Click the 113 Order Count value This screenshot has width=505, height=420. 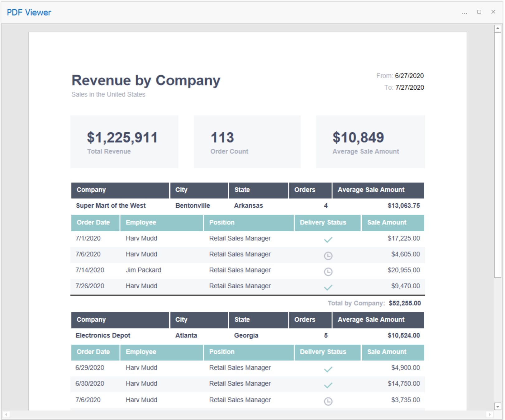point(222,138)
